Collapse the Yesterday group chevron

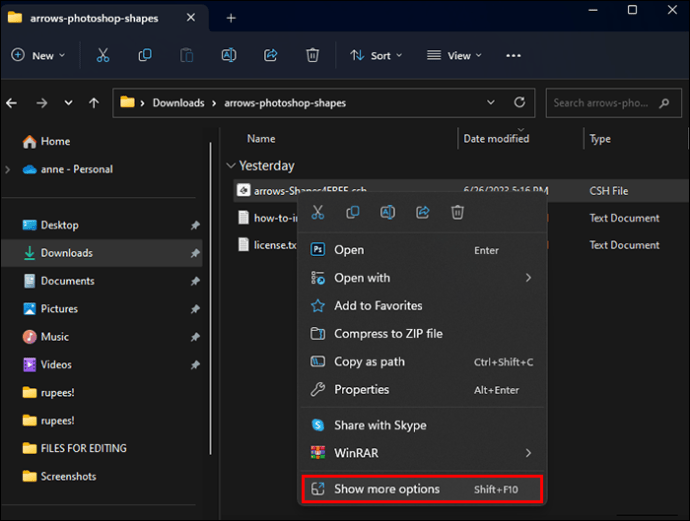[231, 166]
